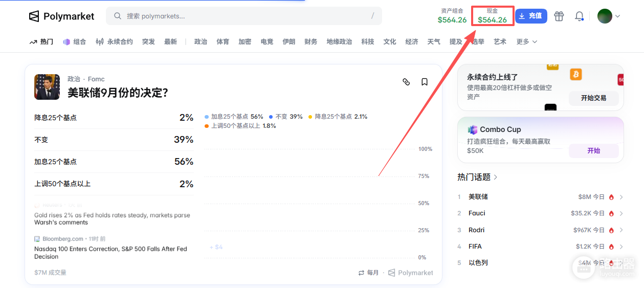Viewport: 644px width, 288px height.
Task: Open the notifications bell
Action: (x=580, y=16)
